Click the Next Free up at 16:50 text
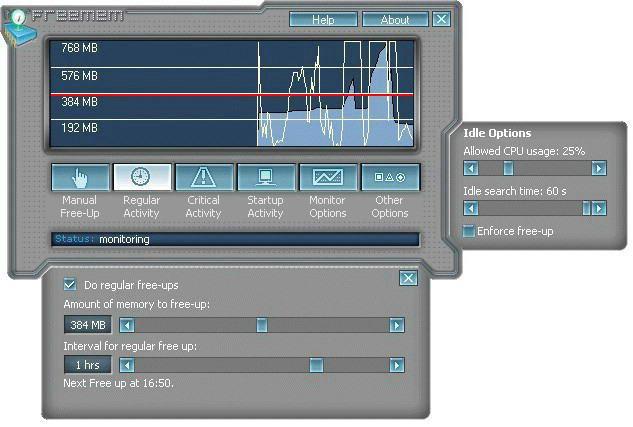The width and height of the screenshot is (633, 427). click(x=119, y=383)
